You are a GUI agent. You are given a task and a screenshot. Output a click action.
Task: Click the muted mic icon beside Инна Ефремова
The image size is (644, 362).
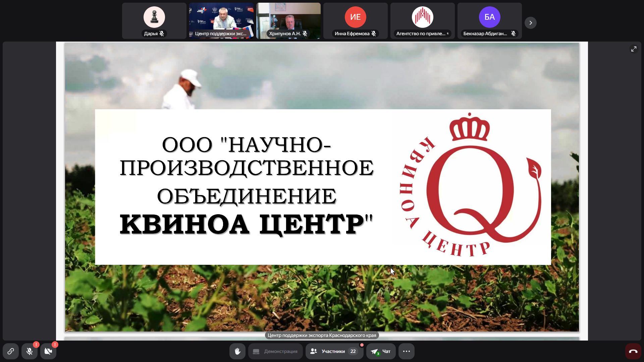pos(374,34)
